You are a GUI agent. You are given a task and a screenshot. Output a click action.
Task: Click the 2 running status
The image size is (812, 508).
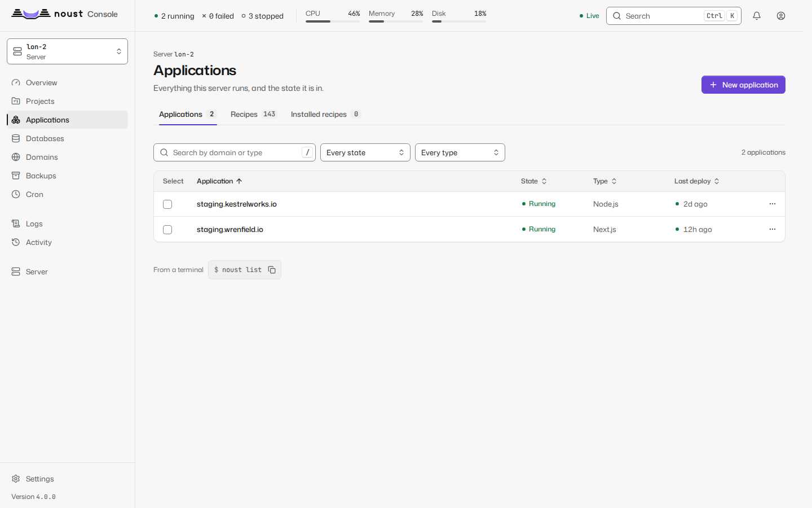coord(174,16)
